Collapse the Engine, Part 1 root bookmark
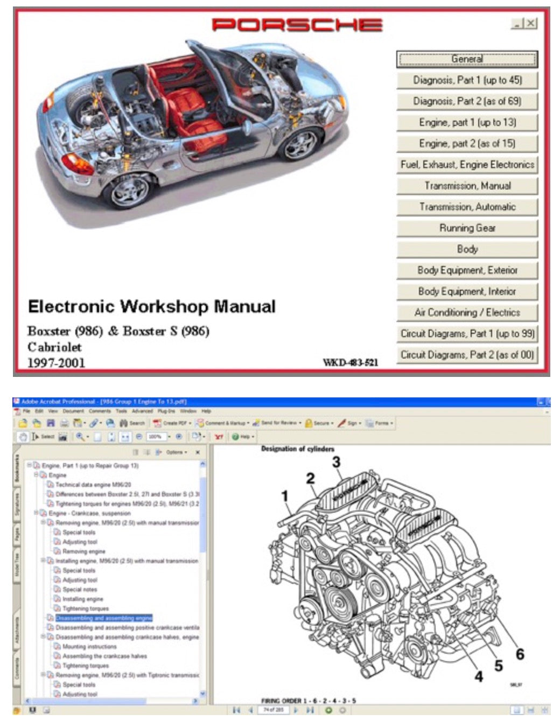560x728 pixels. [x=30, y=465]
